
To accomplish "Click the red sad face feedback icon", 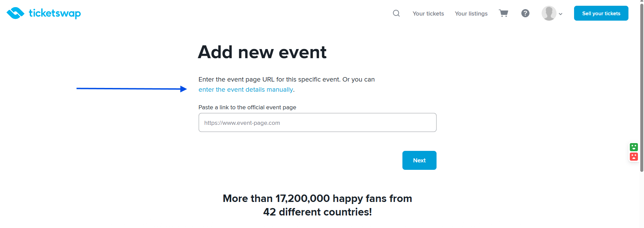I will (634, 157).
